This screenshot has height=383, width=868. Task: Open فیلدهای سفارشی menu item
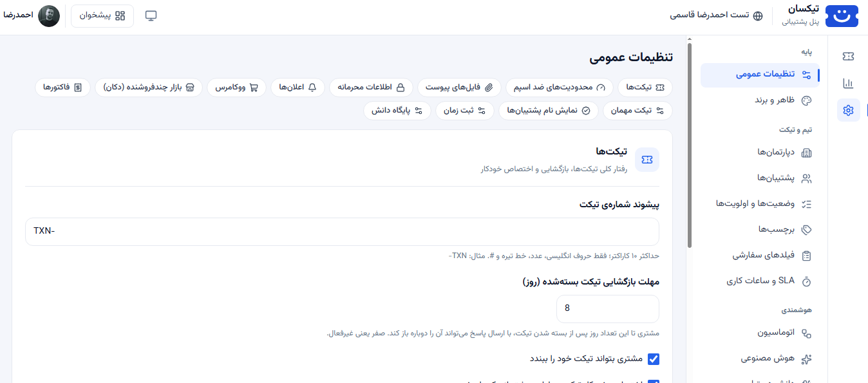click(x=760, y=256)
